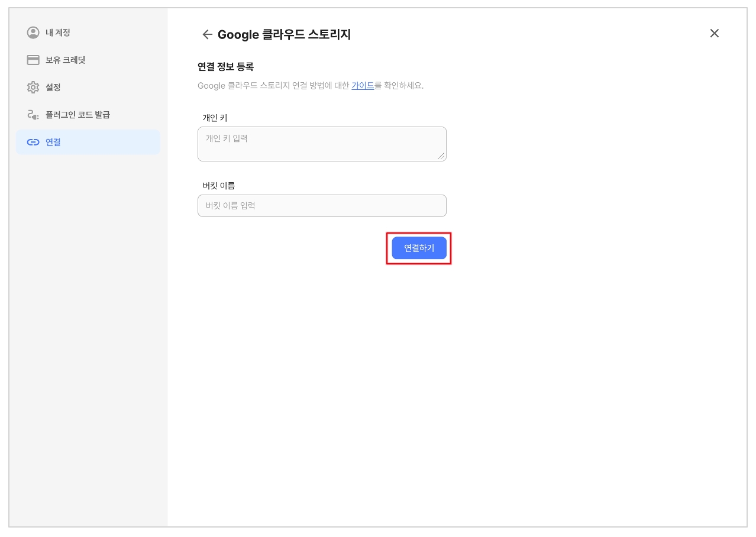Click the 개인 키 field label

point(215,118)
